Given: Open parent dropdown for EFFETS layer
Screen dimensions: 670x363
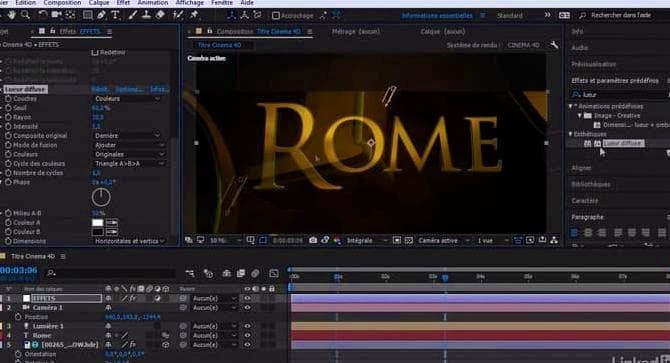Looking at the screenshot, I should tap(214, 299).
